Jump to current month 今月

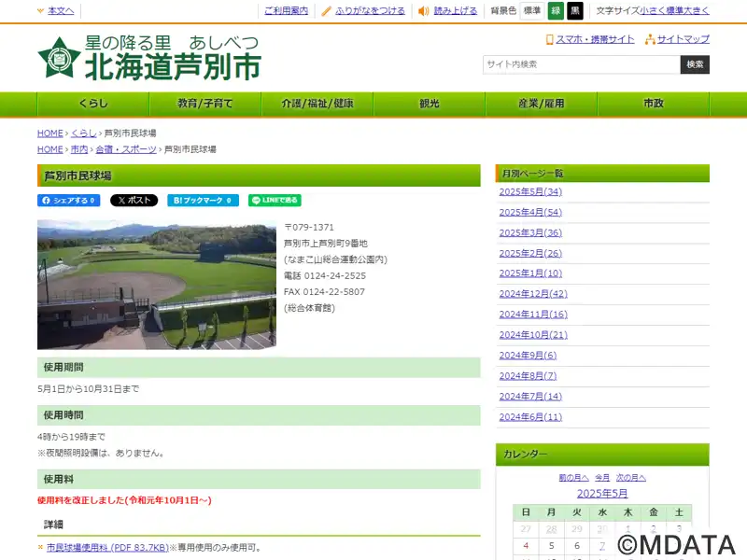click(x=602, y=478)
